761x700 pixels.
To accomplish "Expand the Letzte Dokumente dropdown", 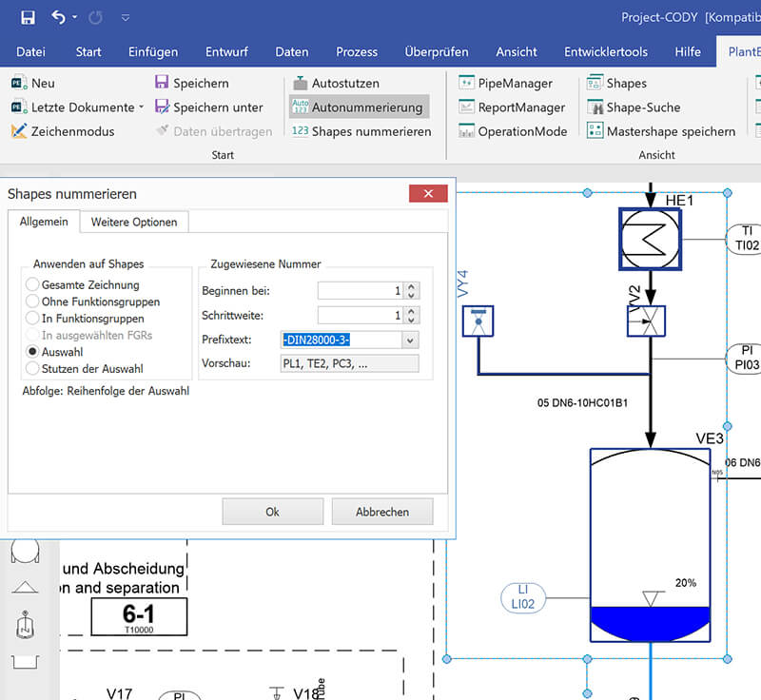I will click(141, 107).
